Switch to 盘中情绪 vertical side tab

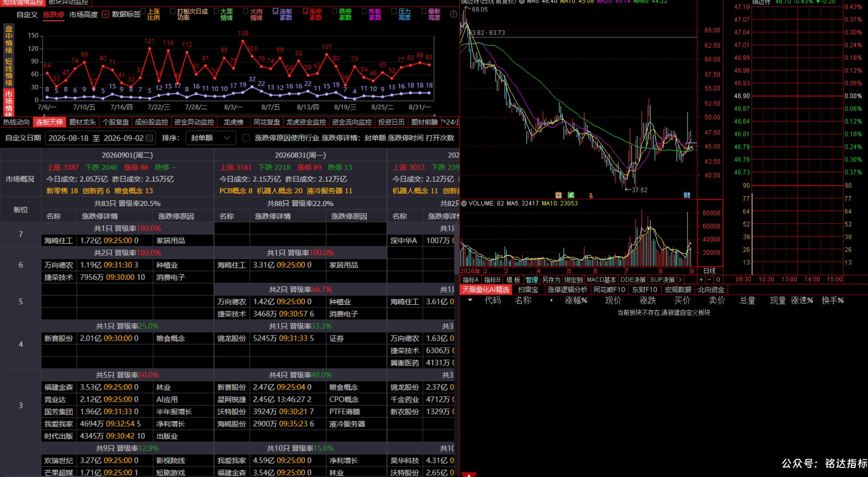[x=9, y=39]
